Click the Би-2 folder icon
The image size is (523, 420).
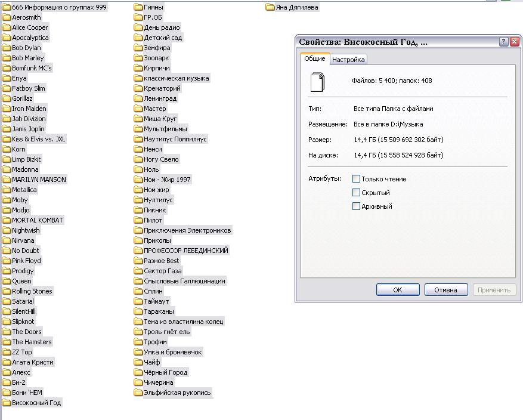[7, 382]
